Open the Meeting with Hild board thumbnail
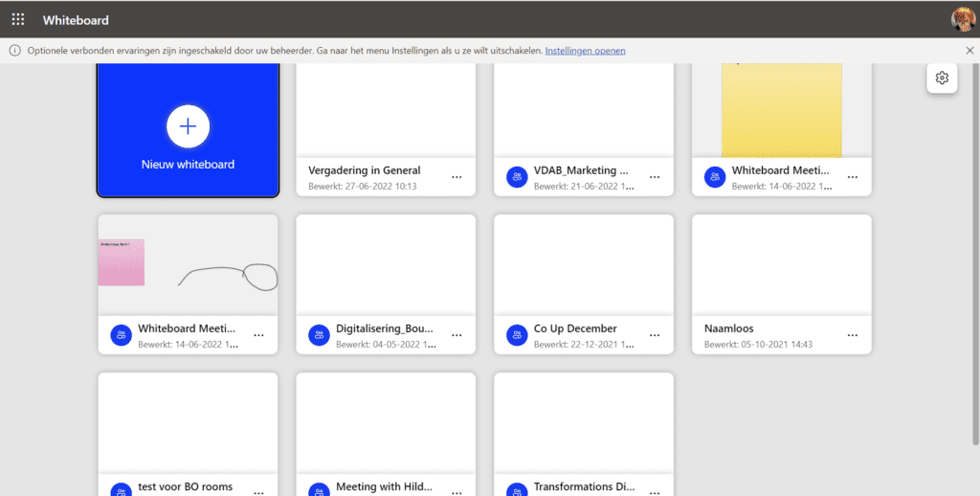The height and width of the screenshot is (496, 980). (386, 423)
